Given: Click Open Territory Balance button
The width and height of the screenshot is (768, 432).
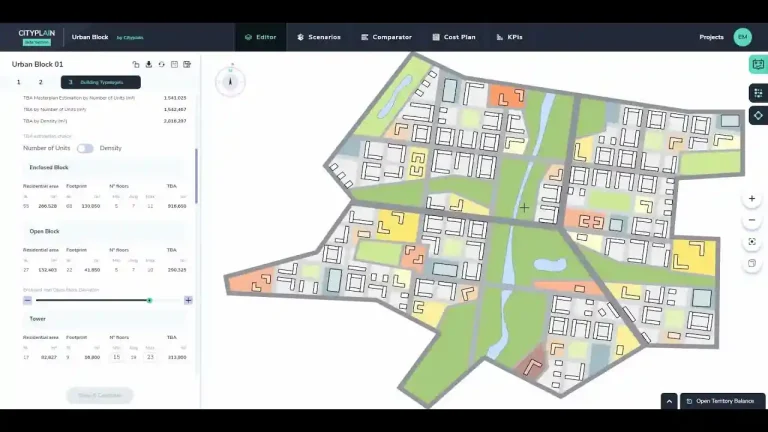Looking at the screenshot, I should [x=721, y=401].
